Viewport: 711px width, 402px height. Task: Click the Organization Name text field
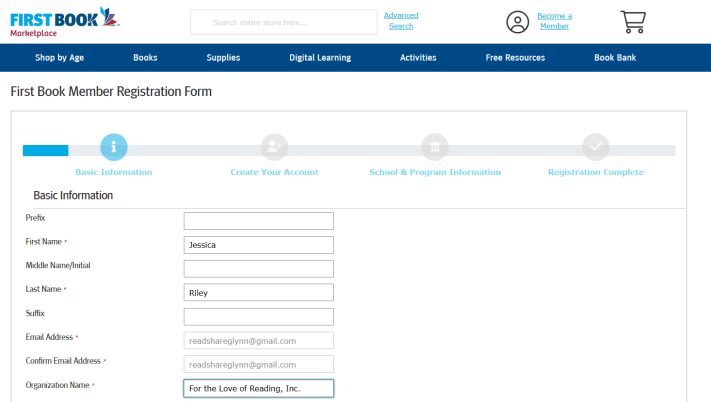click(x=258, y=389)
